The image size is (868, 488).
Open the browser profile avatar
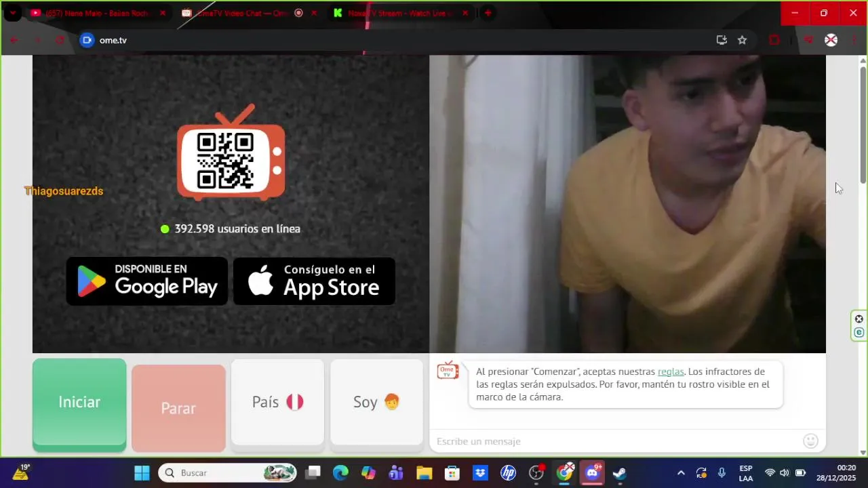coord(831,40)
